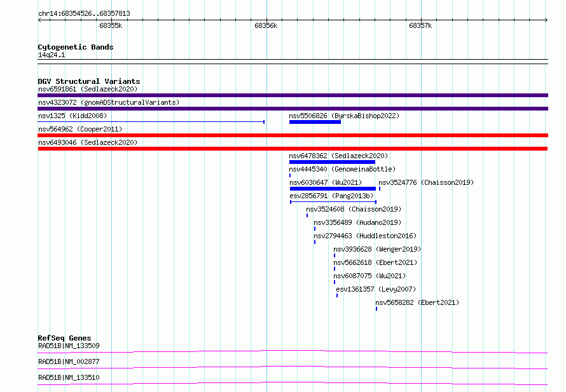This screenshot has width=566, height=392.
Task: Select the magenta line for RAD51B|NM_133510
Action: (x=293, y=383)
